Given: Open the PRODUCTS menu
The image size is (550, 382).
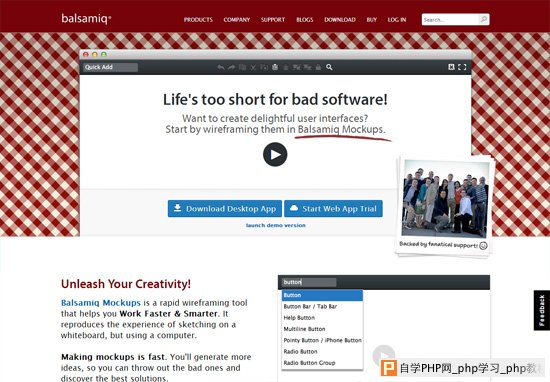Looking at the screenshot, I should pyautogui.click(x=198, y=20).
